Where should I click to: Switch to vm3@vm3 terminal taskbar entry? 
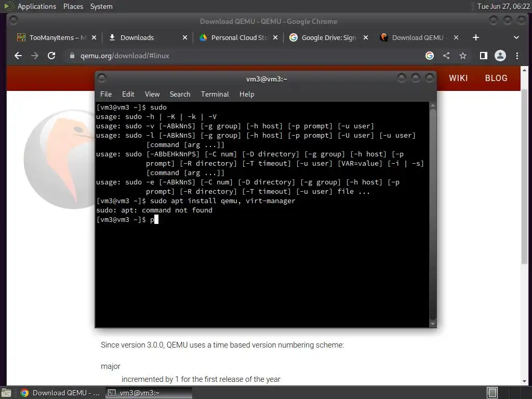pyautogui.click(x=149, y=393)
